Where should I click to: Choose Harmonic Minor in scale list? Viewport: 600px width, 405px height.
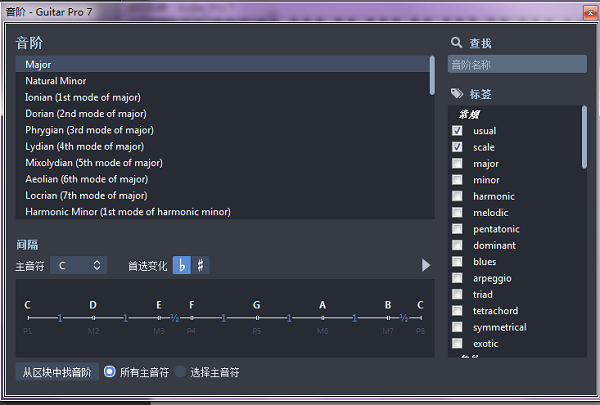pyautogui.click(x=127, y=212)
